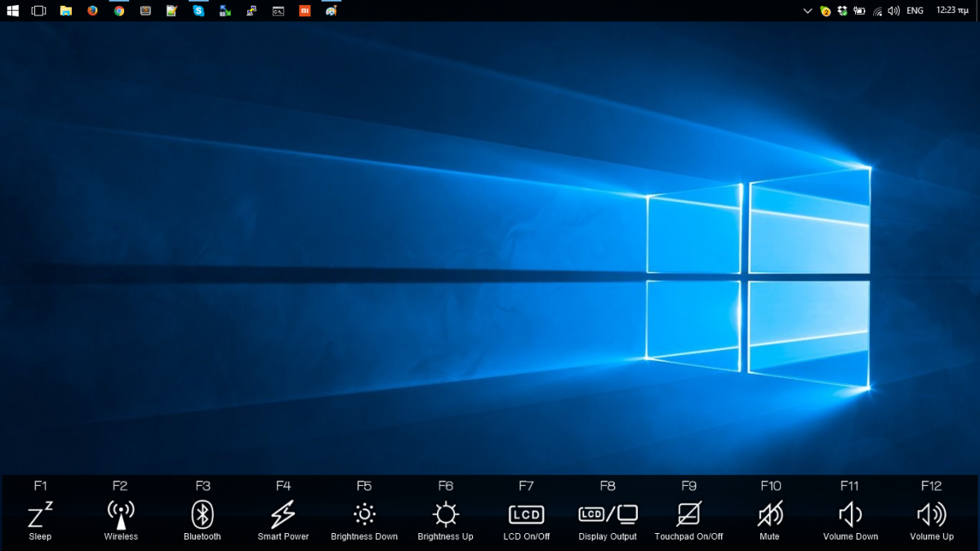980x551 pixels.
Task: Click the Volume Down speaker icon
Action: [850, 514]
